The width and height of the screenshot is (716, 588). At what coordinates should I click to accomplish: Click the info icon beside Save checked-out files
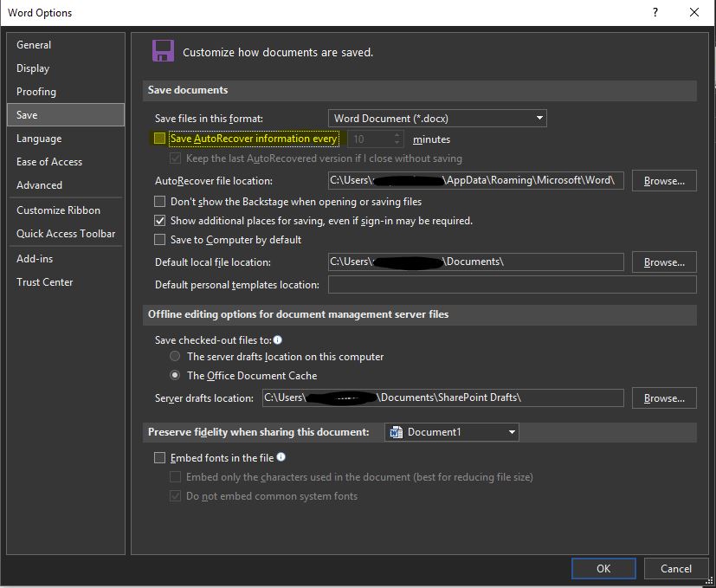coord(276,339)
